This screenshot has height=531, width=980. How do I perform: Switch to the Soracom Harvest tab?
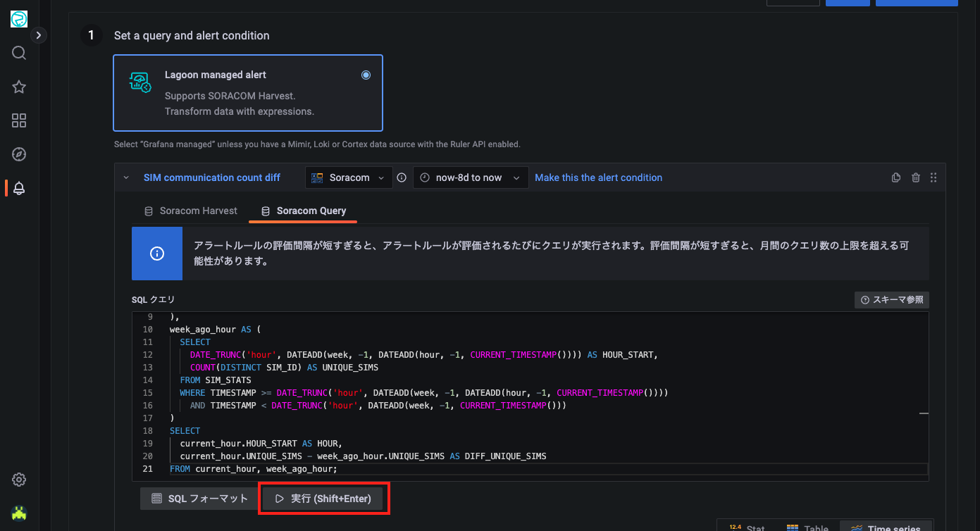[x=191, y=211]
